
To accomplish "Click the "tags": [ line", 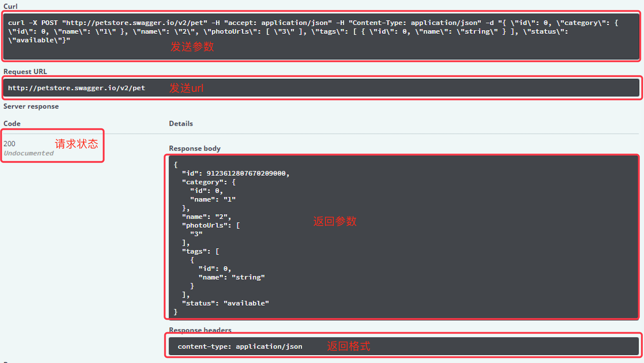I will pos(201,251).
